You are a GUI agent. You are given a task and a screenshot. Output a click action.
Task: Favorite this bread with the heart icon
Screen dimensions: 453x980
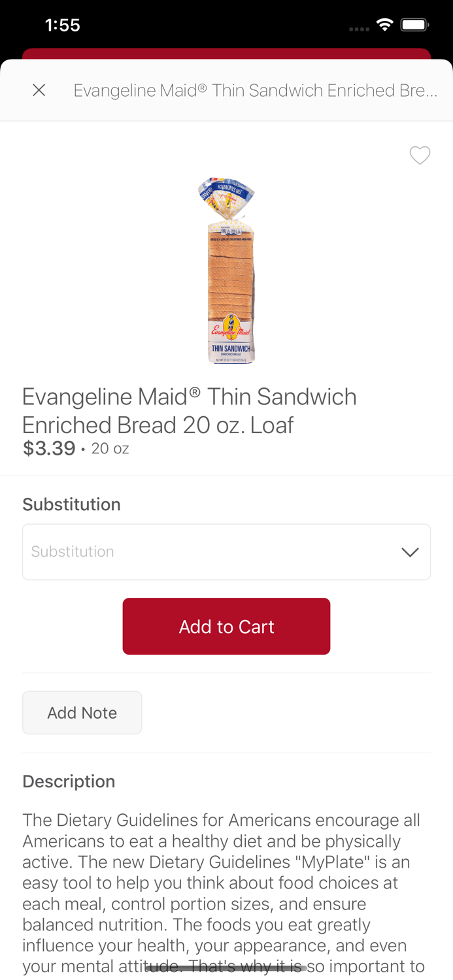pos(420,155)
